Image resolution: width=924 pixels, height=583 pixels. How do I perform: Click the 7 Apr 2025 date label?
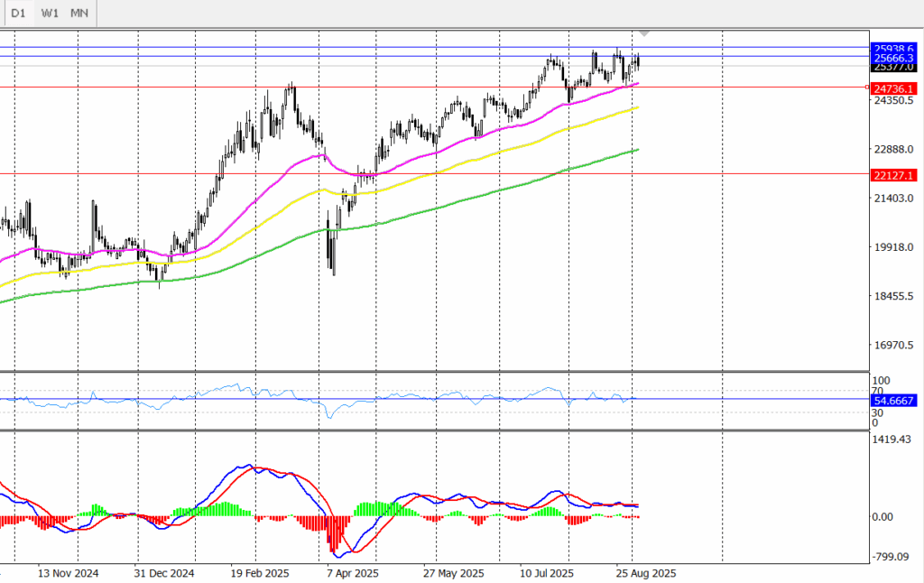coord(353,573)
